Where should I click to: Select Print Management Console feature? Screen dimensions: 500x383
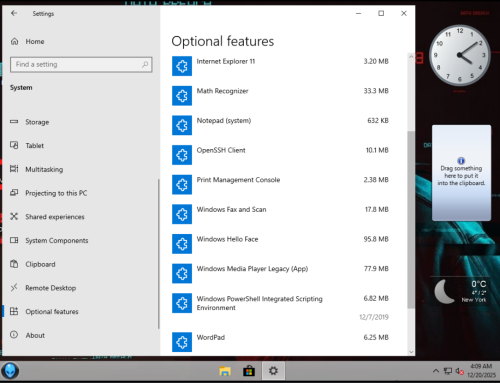click(280, 185)
